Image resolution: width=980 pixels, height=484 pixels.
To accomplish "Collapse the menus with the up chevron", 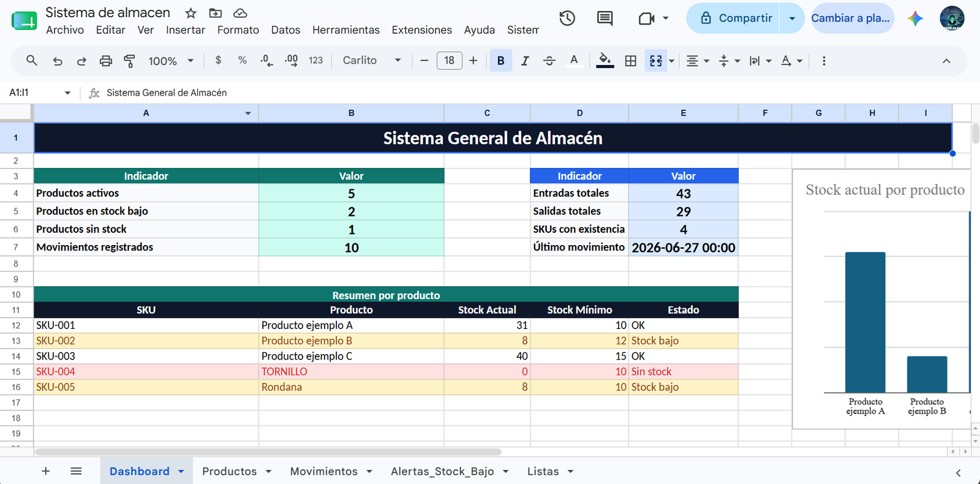I will click(946, 61).
